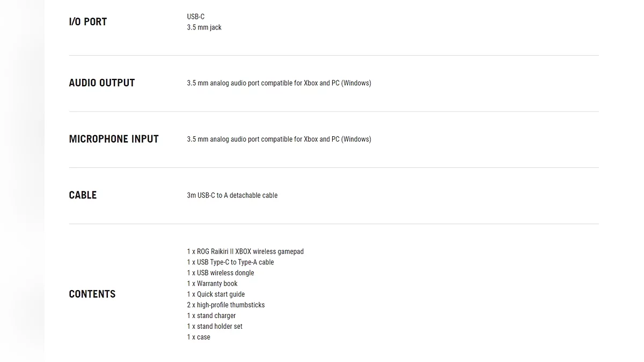The image size is (644, 362).
Task: Click the 1 x case item
Action: [199, 337]
